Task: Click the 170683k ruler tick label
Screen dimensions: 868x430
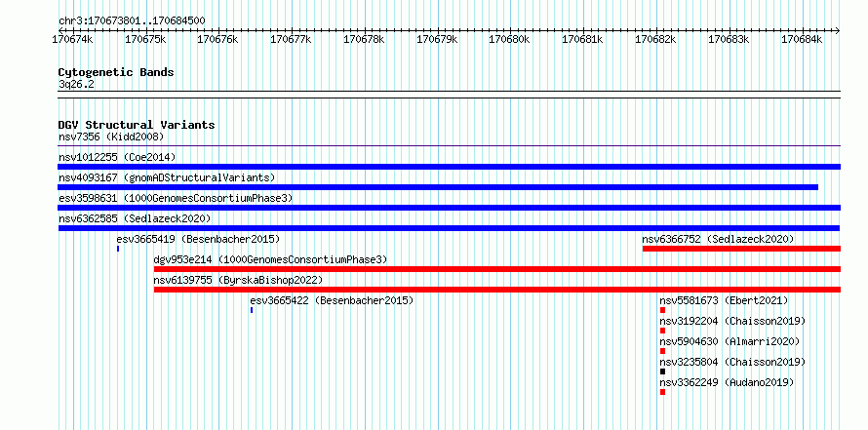Action: coord(730,39)
